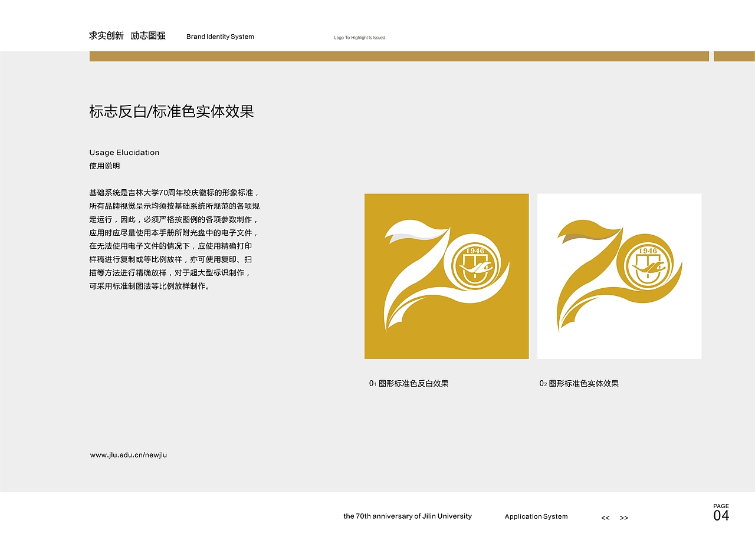Click caption 02 图形标准色实体效果
Screen dimensions: 755x560
(579, 384)
